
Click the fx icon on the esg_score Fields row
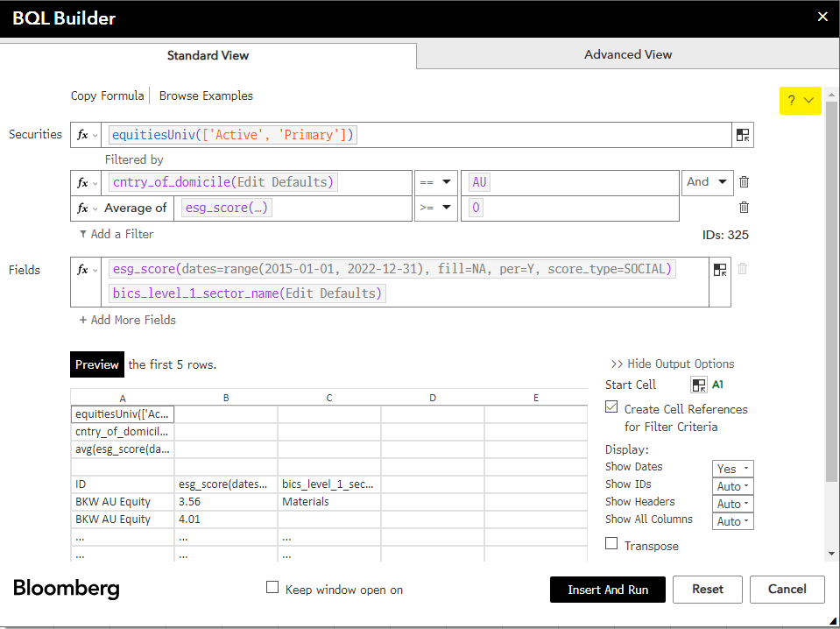coord(84,269)
